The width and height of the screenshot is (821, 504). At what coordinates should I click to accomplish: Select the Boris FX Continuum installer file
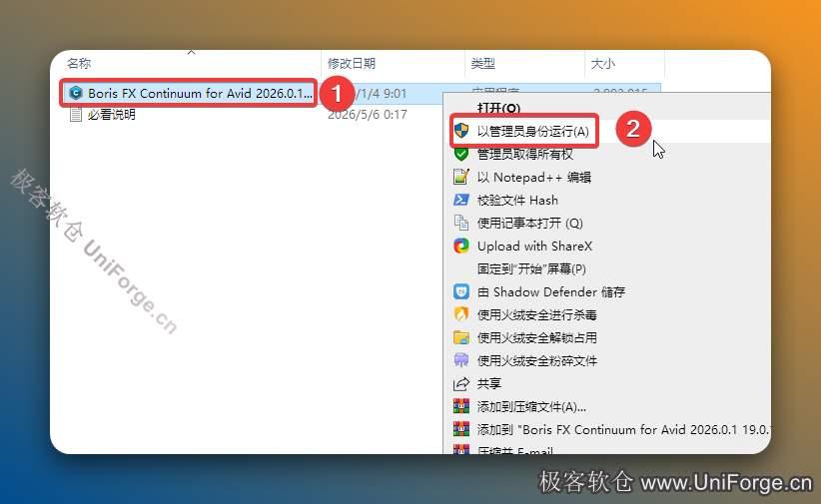pos(200,93)
